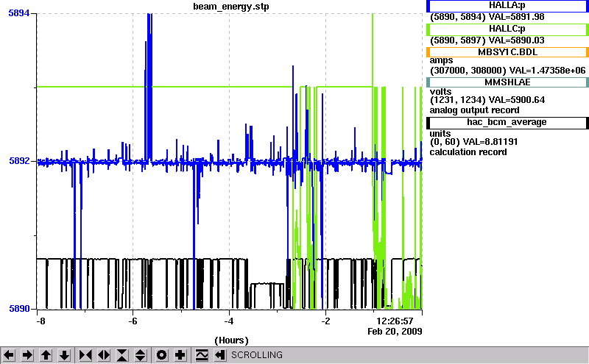Click the 'units' label under hac_bcm_average
Viewport: 589px width, 364px height.
pyautogui.click(x=440, y=134)
